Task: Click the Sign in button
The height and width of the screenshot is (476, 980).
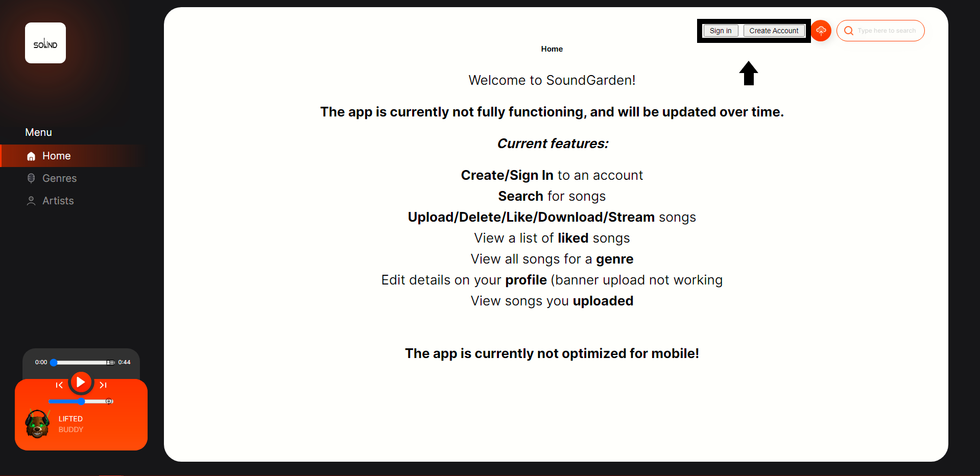Action: click(721, 31)
